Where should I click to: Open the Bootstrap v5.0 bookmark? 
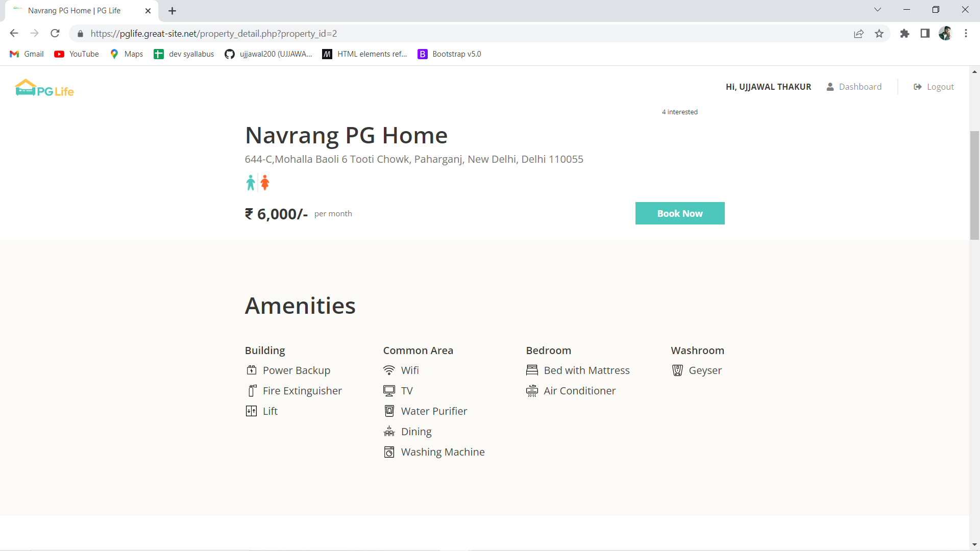[449, 54]
